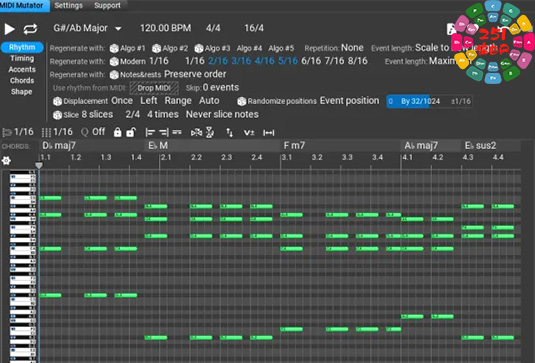Roll the Algo #2 dice icon
535x363 pixels.
[x=156, y=48]
